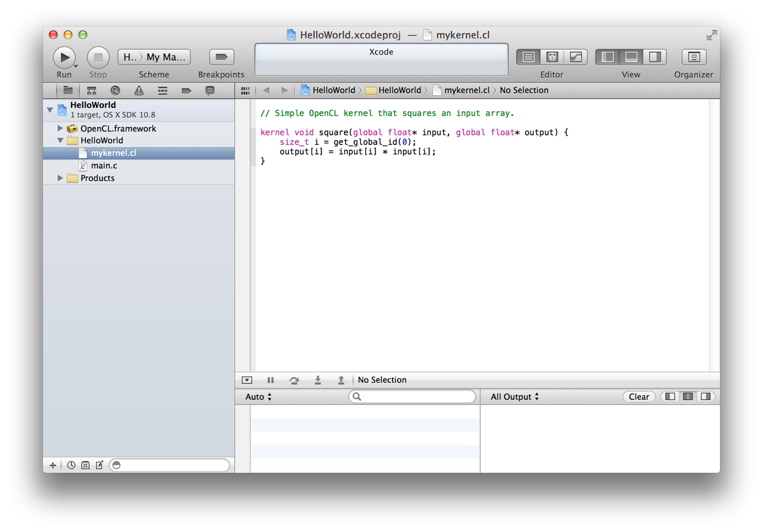Toggle the Breakpoints button

221,57
